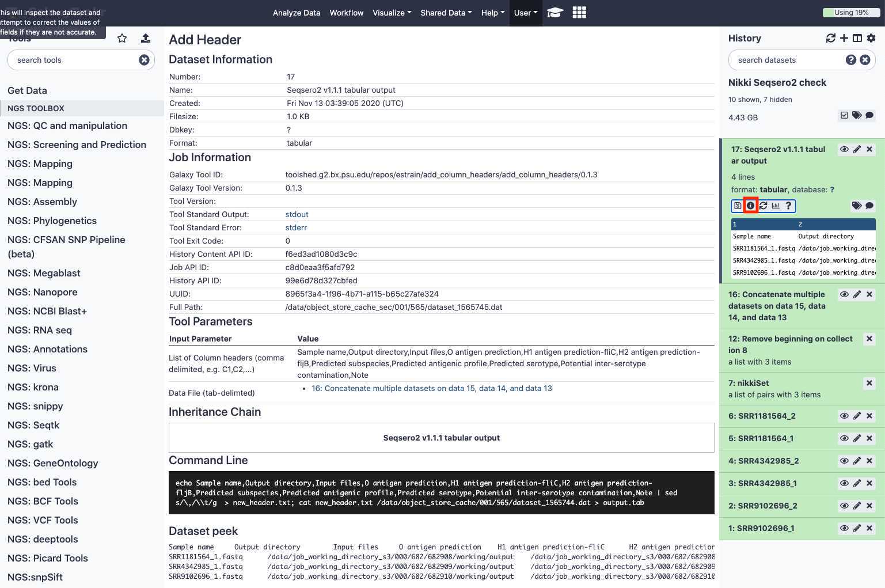Screen dimensions: 885x588
Task: Click the upload data icon in Tools panel
Action: tap(146, 38)
